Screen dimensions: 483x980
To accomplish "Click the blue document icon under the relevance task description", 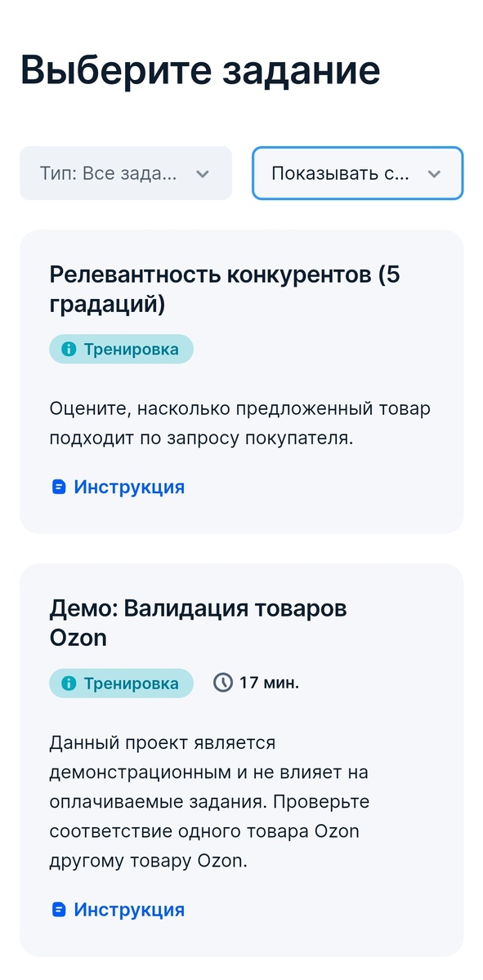I will [x=57, y=486].
